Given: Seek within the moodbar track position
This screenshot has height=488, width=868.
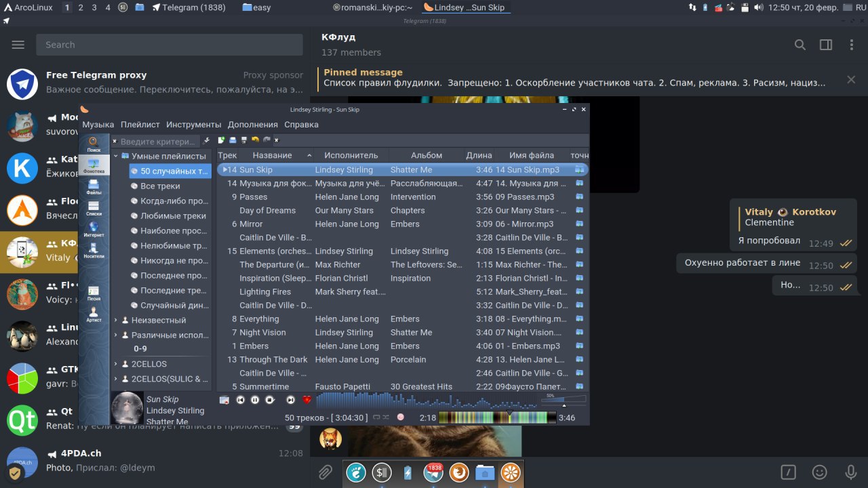Looking at the screenshot, I should tap(497, 418).
